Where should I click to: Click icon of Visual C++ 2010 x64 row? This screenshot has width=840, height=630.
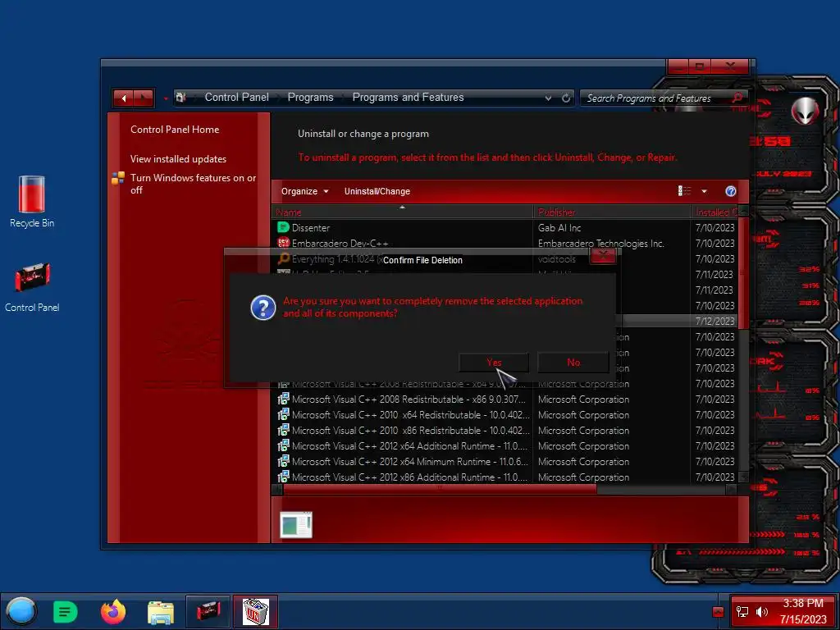(x=283, y=414)
